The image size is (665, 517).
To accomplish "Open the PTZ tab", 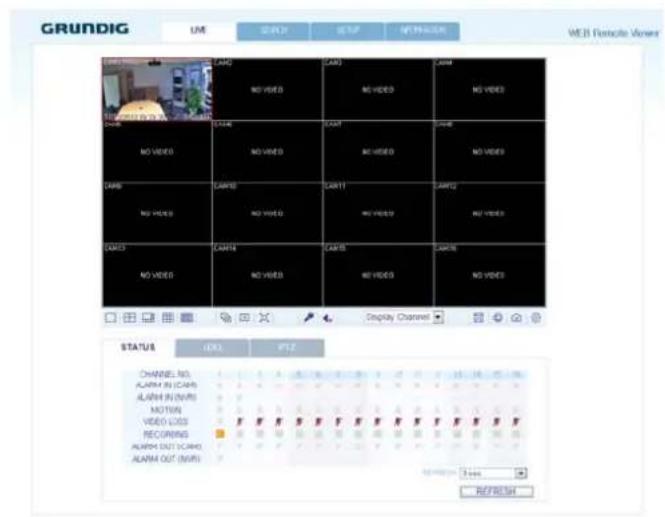I will click(x=288, y=348).
